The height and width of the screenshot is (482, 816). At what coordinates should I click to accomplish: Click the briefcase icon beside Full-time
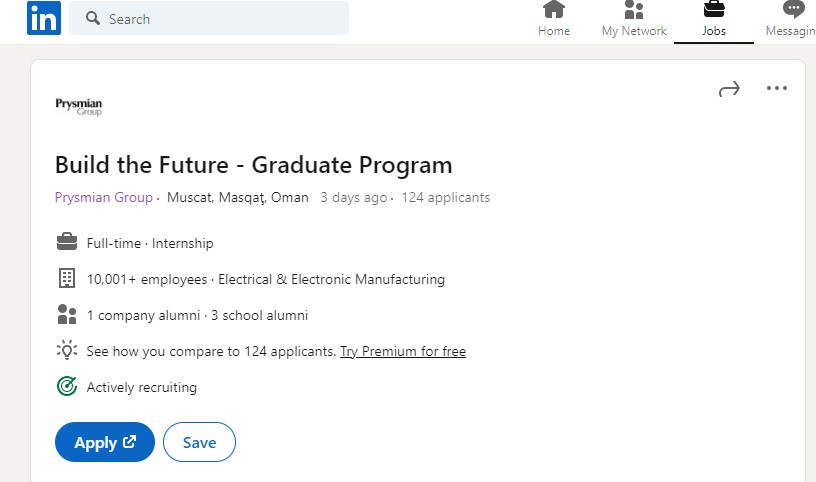(x=67, y=242)
